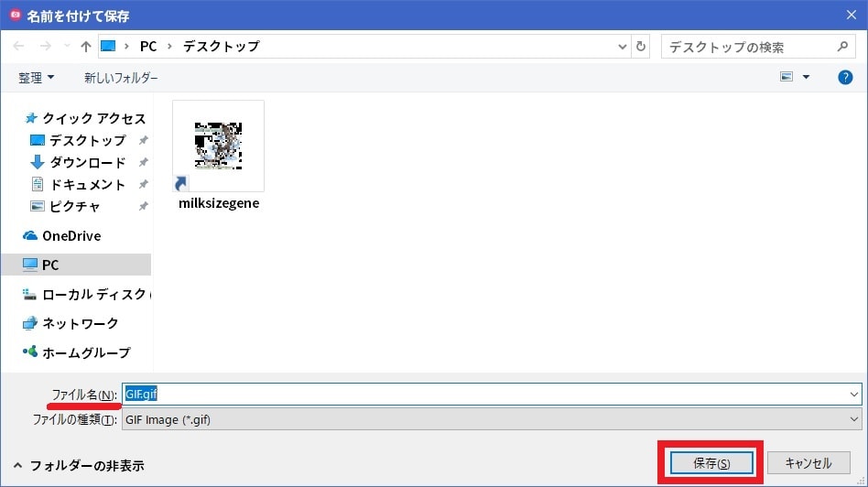Open the view options dropdown arrow
Screen dimensions: 868x487
pyautogui.click(x=806, y=77)
